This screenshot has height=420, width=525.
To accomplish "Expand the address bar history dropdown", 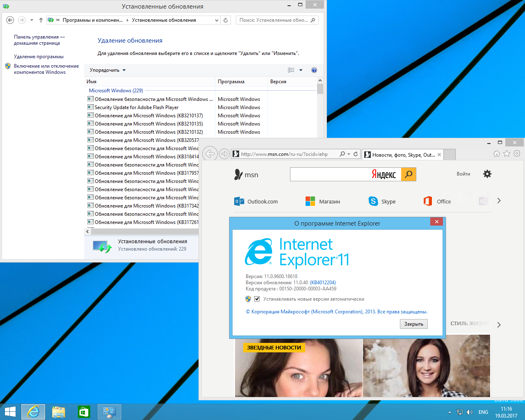I will point(217,20).
